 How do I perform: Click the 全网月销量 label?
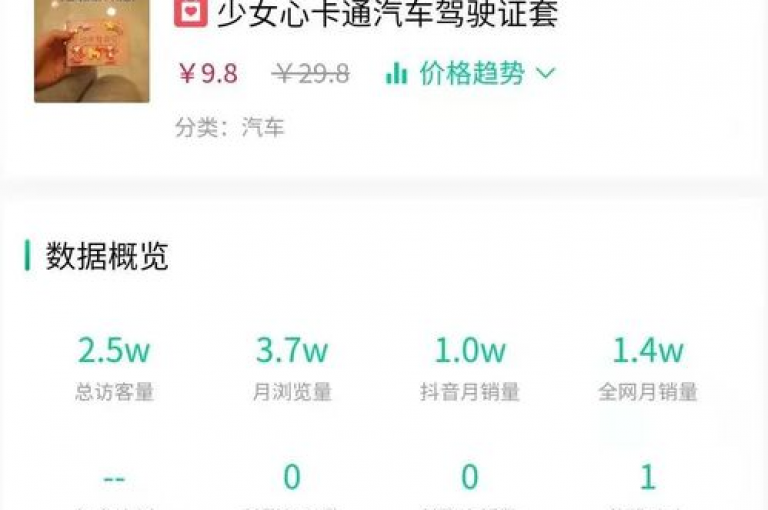[648, 392]
